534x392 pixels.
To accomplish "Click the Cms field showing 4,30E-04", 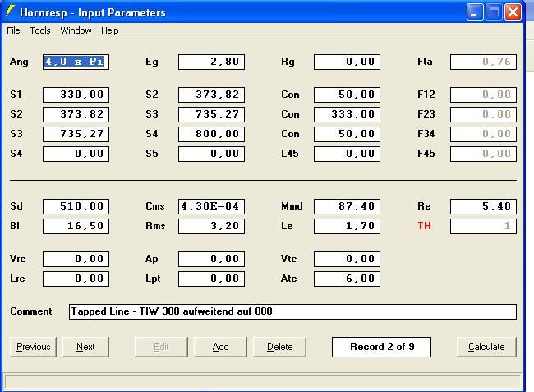I will [211, 206].
